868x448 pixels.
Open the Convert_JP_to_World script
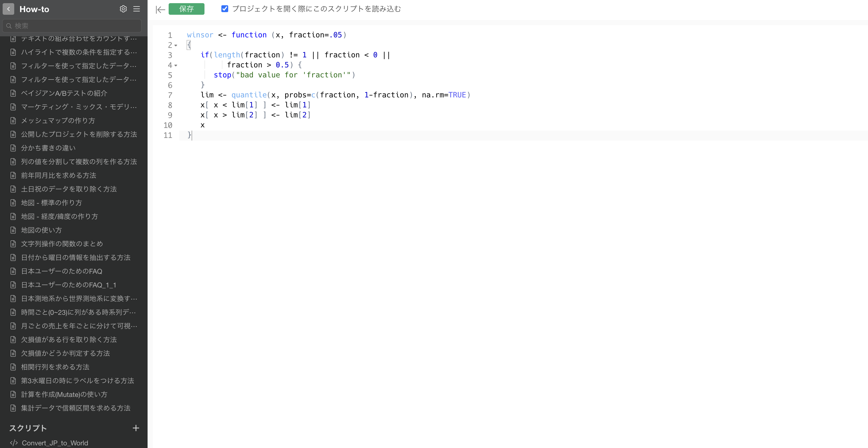click(55, 443)
